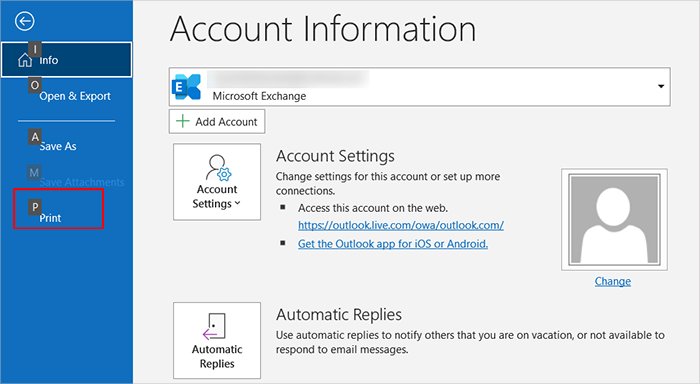Click the Add Account button
Image resolution: width=700 pixels, height=384 pixels.
(217, 121)
